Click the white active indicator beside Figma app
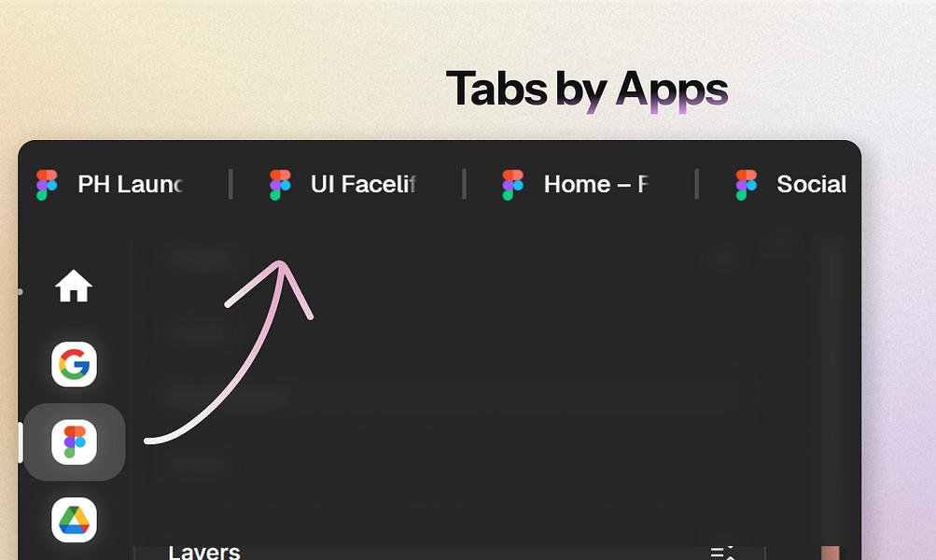Screen dimensions: 936x560 21,441
